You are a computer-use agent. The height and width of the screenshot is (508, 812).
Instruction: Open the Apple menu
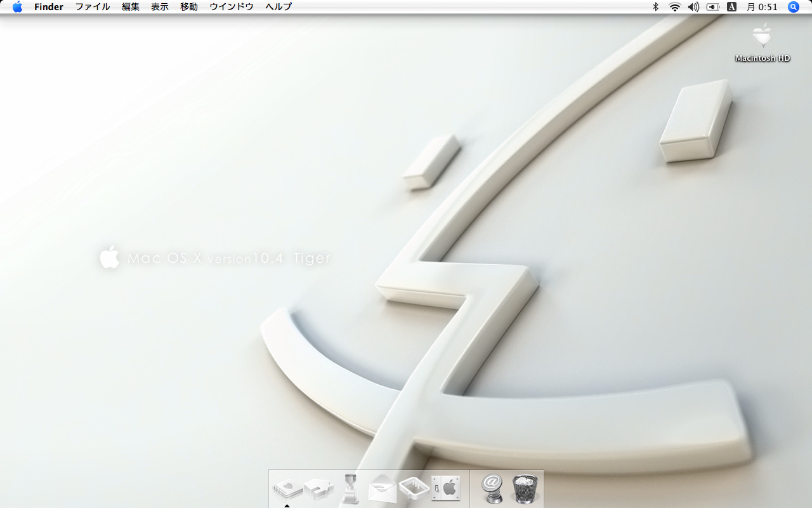coord(17,7)
